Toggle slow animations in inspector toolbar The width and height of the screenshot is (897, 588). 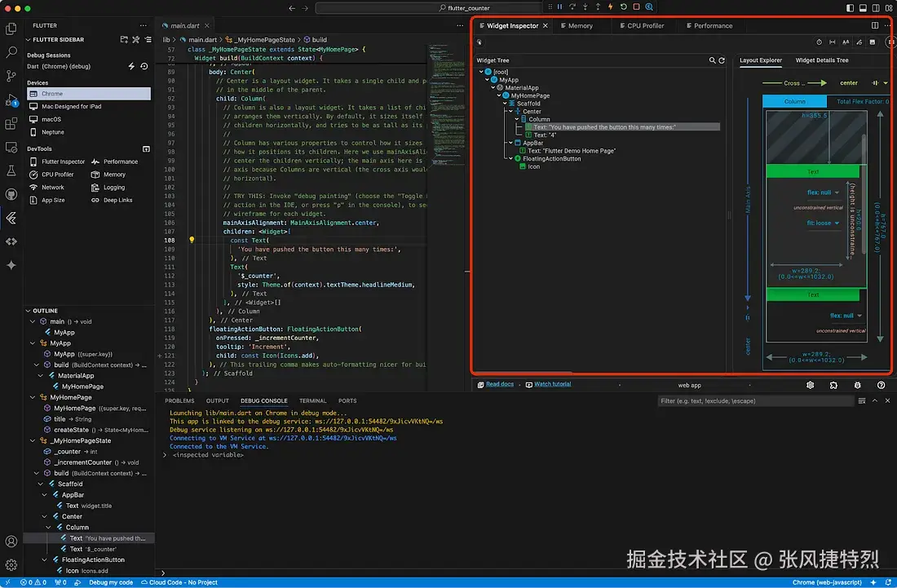(819, 42)
